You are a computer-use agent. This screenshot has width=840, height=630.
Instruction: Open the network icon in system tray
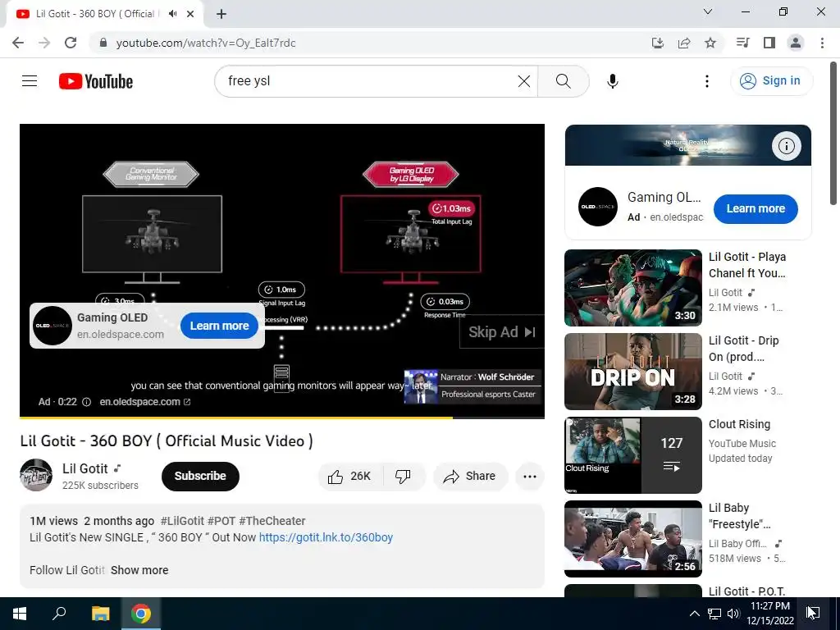click(x=714, y=614)
